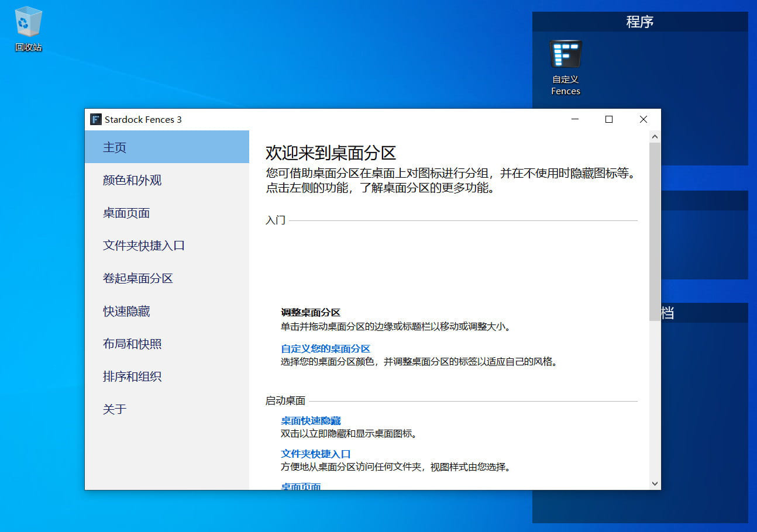Click the 文件夹快捷入口 blue link
The image size is (757, 532).
[315, 453]
